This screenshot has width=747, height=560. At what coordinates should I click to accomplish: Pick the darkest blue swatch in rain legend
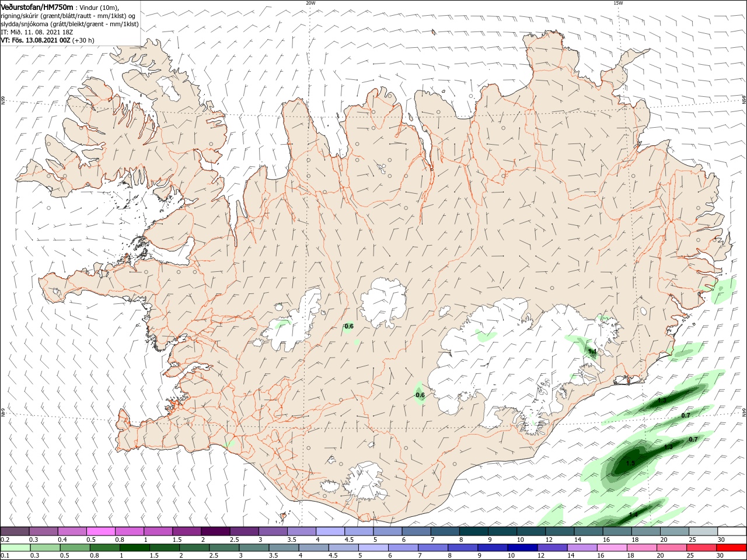point(521,548)
